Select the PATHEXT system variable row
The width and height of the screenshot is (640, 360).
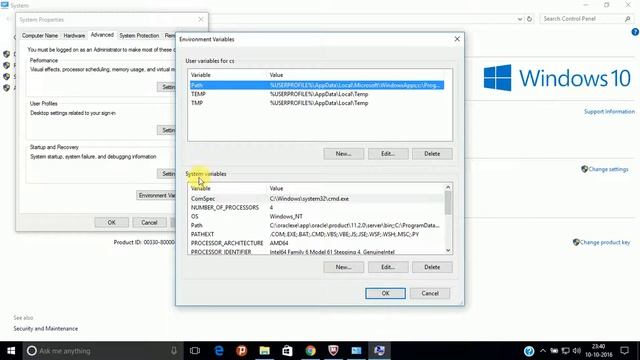(317, 234)
